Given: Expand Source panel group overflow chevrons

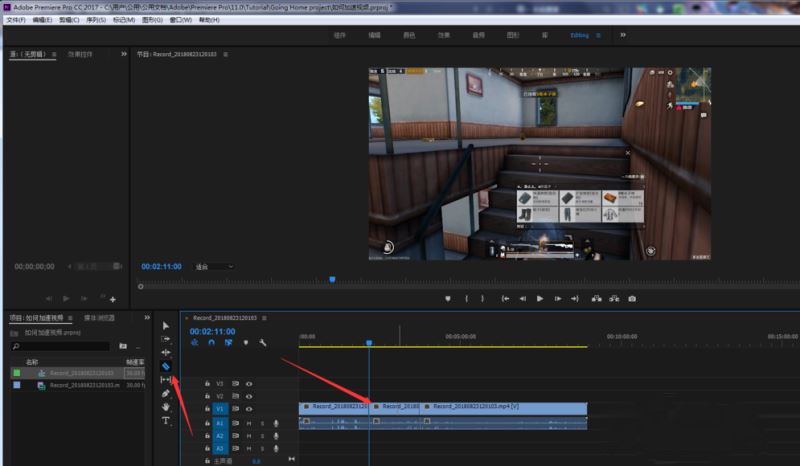Looking at the screenshot, I should pyautogui.click(x=124, y=54).
